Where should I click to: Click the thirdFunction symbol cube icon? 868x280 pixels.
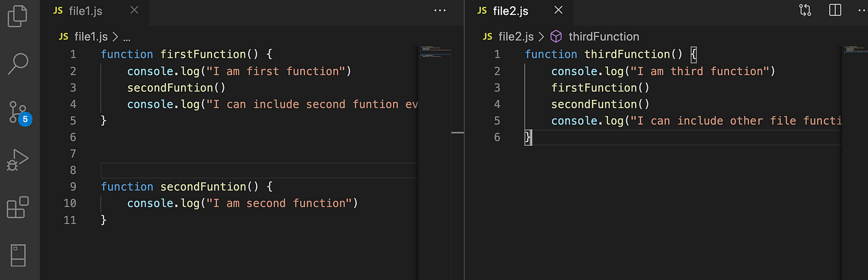556,37
